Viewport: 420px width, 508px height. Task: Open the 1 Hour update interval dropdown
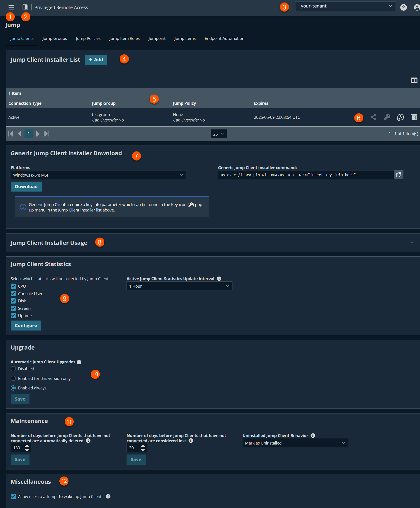tap(179, 286)
